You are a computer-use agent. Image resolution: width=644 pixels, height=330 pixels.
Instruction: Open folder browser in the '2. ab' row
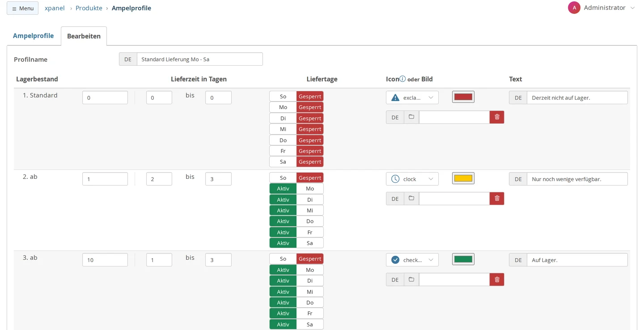tap(411, 199)
